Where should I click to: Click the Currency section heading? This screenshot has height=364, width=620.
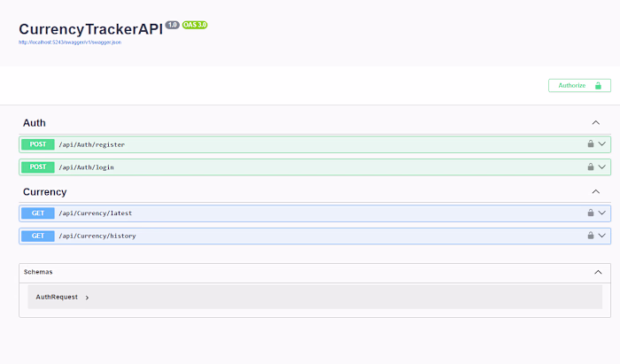click(x=44, y=192)
